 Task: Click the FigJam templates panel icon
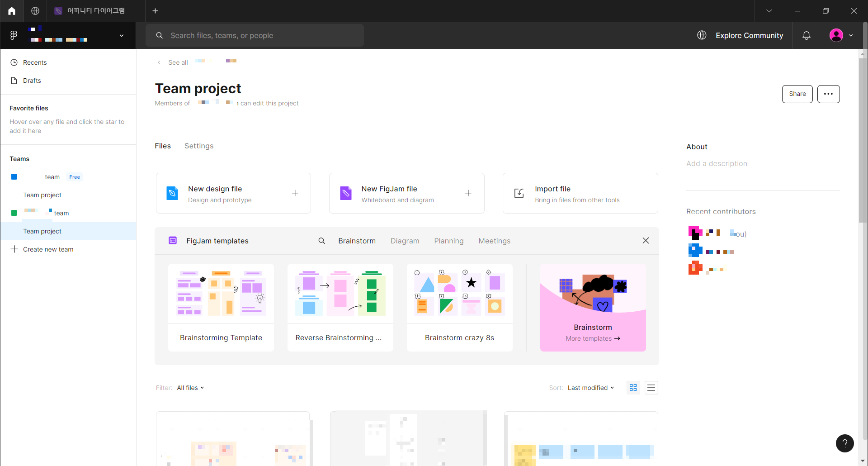tap(173, 240)
